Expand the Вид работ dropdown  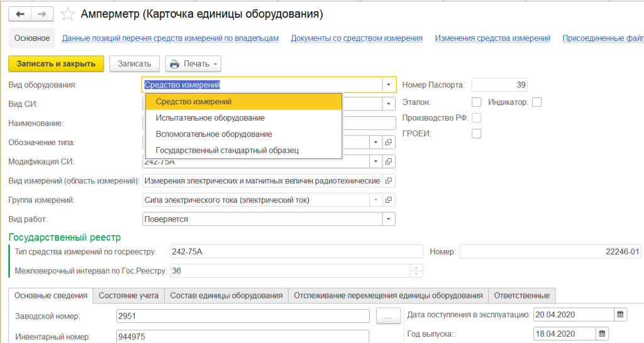pos(389,219)
